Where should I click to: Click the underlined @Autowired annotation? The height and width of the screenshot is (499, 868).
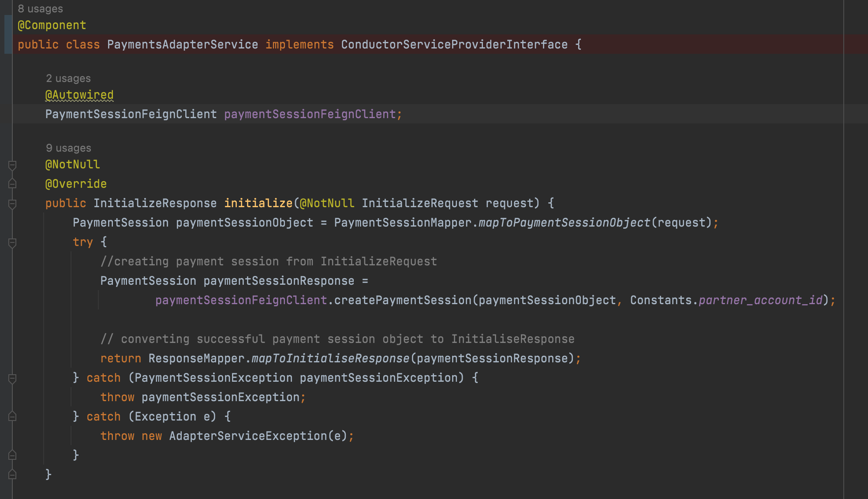click(79, 95)
